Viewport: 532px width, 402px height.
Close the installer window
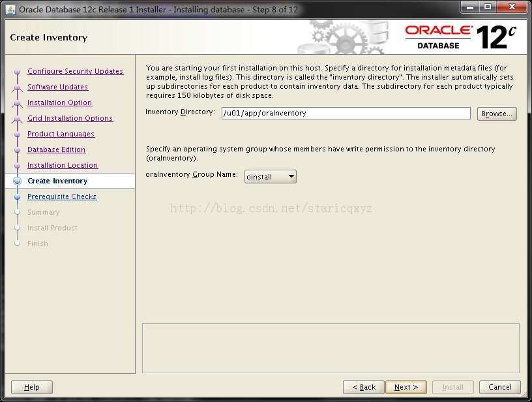click(x=512, y=7)
